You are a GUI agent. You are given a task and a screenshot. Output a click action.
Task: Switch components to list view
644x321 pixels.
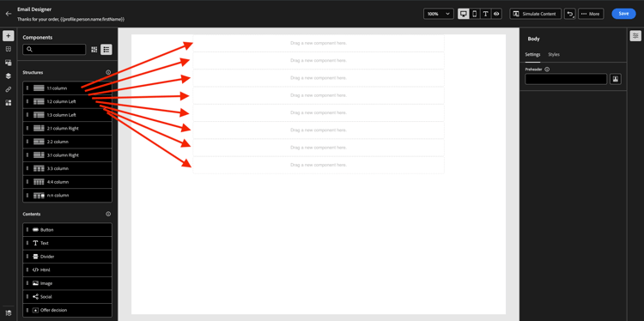[x=106, y=50]
